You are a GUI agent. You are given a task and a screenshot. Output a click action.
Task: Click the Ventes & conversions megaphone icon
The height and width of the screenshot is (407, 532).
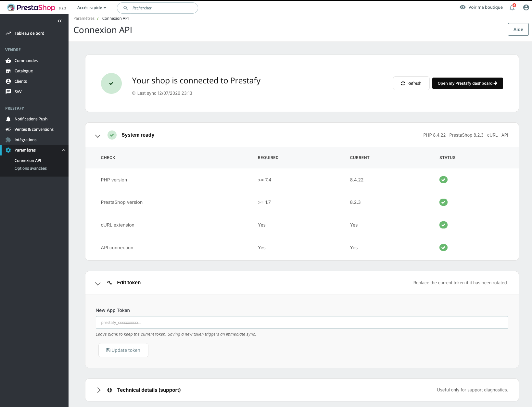(x=8, y=129)
